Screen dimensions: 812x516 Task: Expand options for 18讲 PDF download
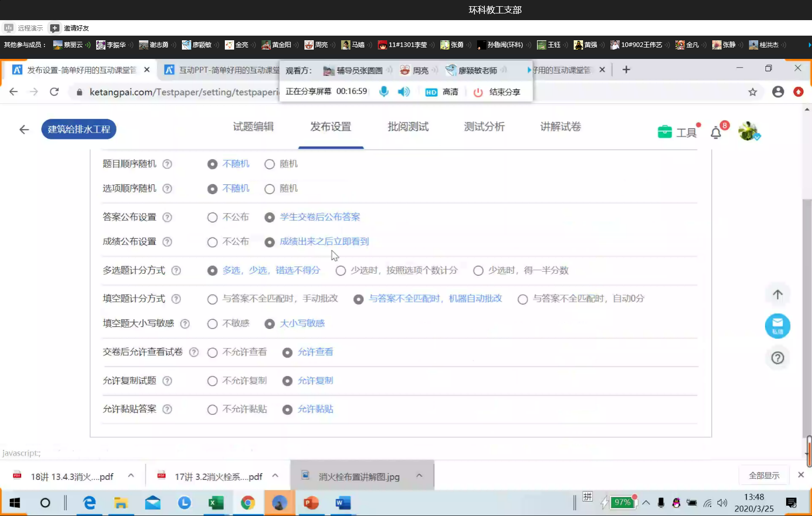point(131,476)
